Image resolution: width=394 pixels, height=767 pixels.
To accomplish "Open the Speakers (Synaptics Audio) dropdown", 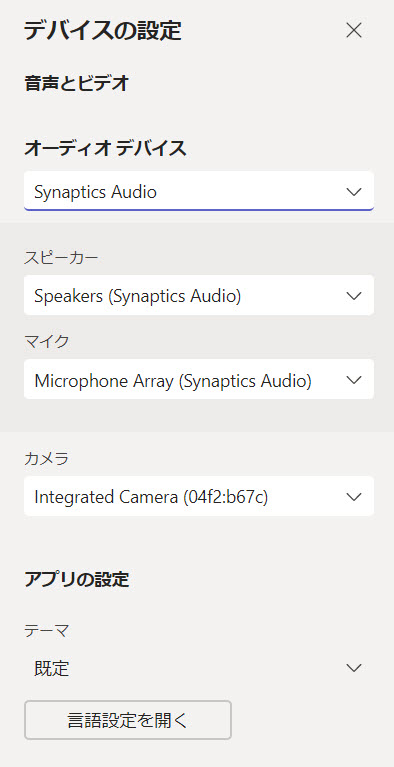I will point(199,295).
